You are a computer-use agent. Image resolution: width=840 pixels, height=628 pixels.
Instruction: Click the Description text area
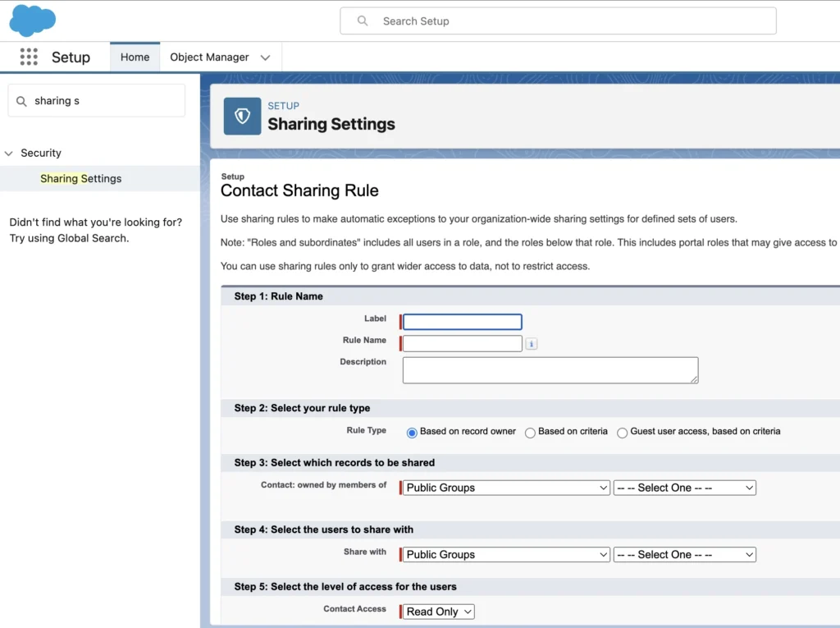tap(550, 369)
